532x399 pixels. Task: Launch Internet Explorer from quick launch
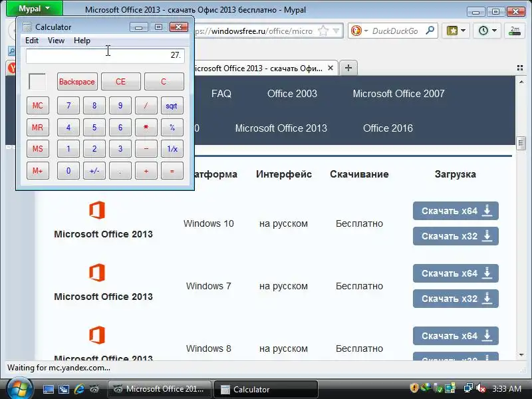point(79,389)
